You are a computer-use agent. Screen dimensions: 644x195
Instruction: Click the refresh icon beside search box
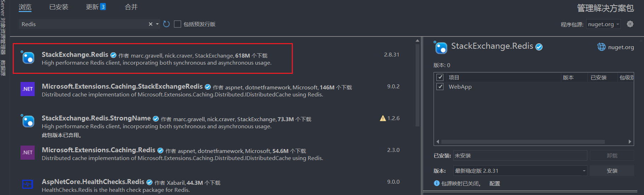(167, 24)
